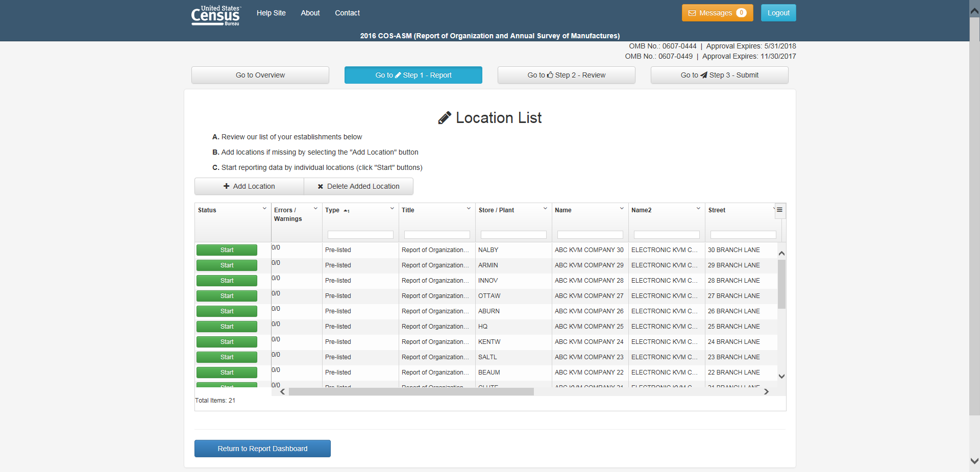Expand the Title column menu chevron

pos(469,209)
